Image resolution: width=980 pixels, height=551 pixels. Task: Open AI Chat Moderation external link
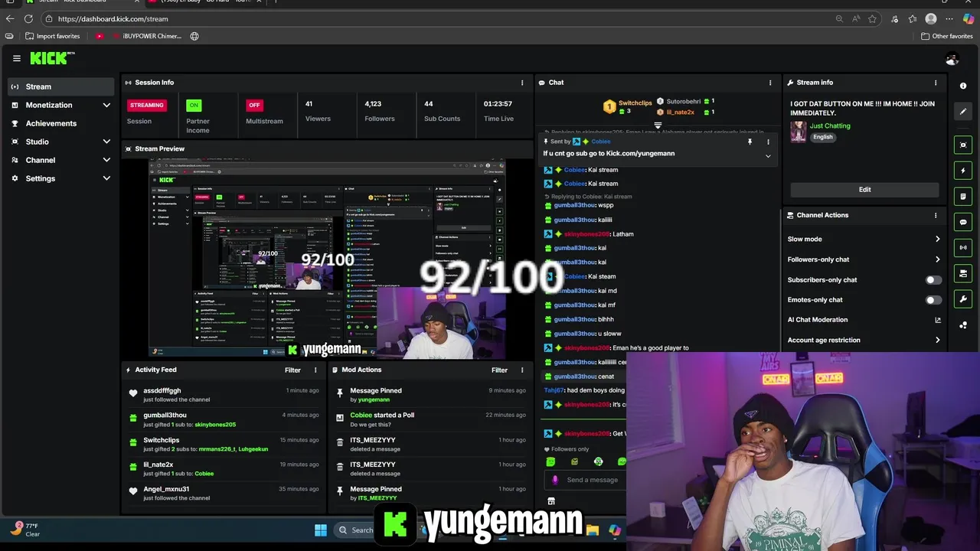click(938, 320)
